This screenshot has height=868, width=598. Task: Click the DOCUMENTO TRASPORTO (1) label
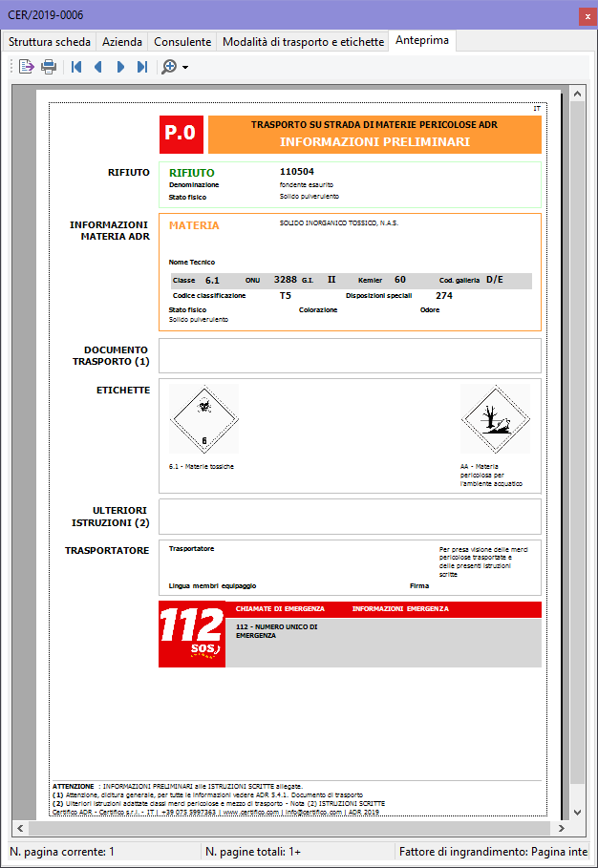pyautogui.click(x=111, y=355)
